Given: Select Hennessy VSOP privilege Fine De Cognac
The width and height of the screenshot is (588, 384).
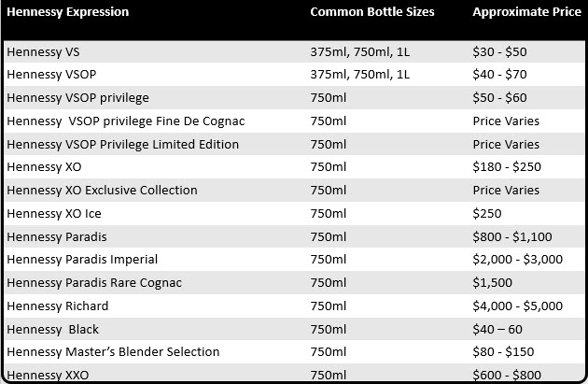Looking at the screenshot, I should point(126,121).
